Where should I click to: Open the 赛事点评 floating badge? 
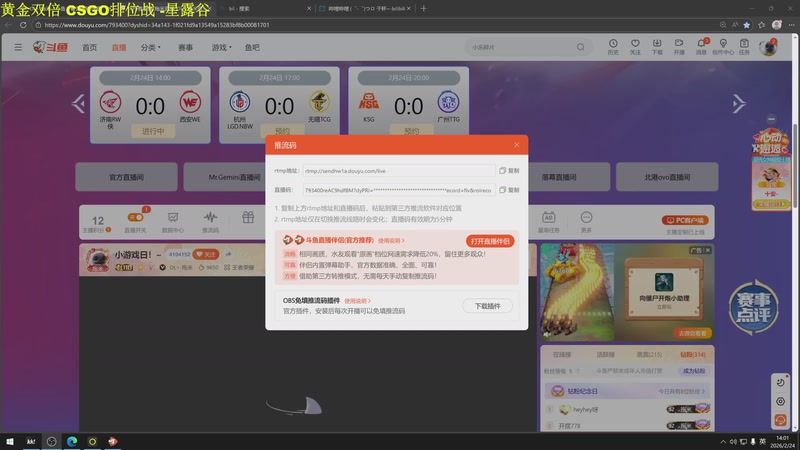click(x=753, y=307)
